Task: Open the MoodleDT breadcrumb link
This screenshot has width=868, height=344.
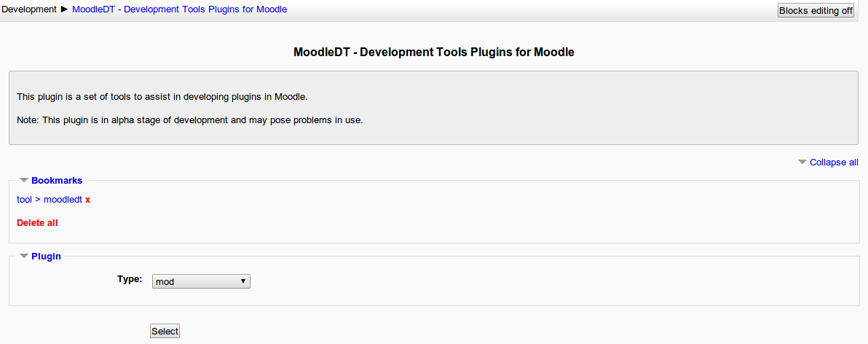Action: click(179, 9)
